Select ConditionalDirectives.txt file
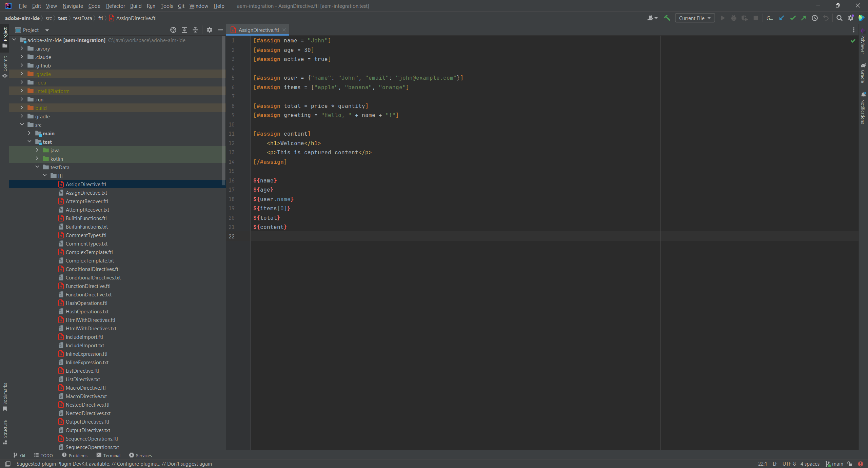This screenshot has width=868, height=468. 93,277
